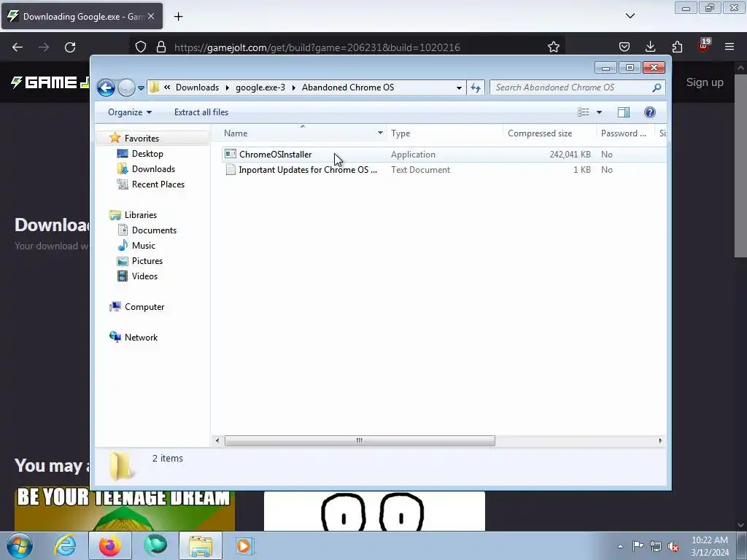Click the file list right scroll arrow
Screen dimensions: 747x560
660,441
